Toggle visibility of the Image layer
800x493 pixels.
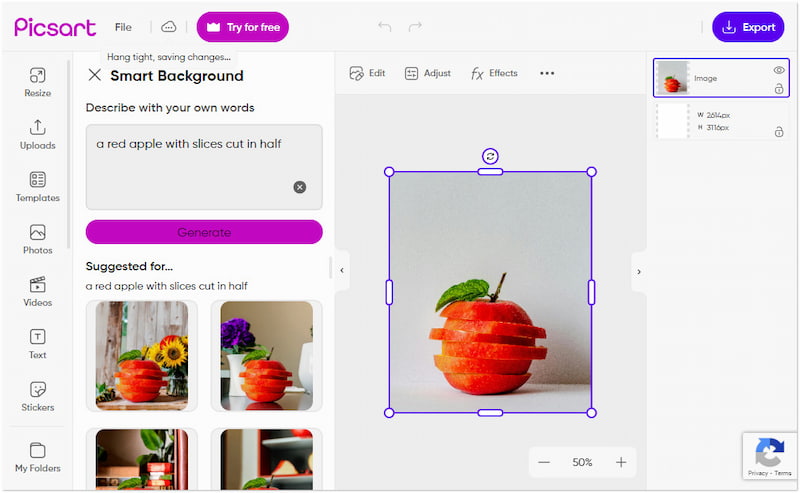point(778,70)
